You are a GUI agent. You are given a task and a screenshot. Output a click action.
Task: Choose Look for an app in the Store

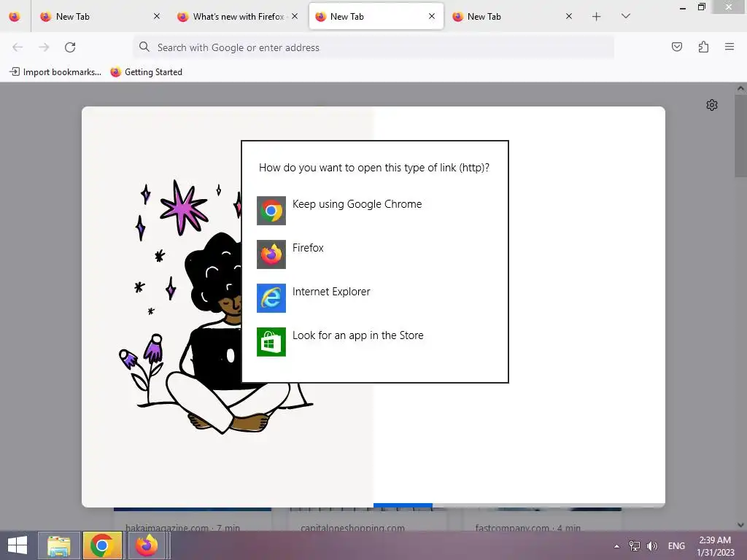coord(375,342)
